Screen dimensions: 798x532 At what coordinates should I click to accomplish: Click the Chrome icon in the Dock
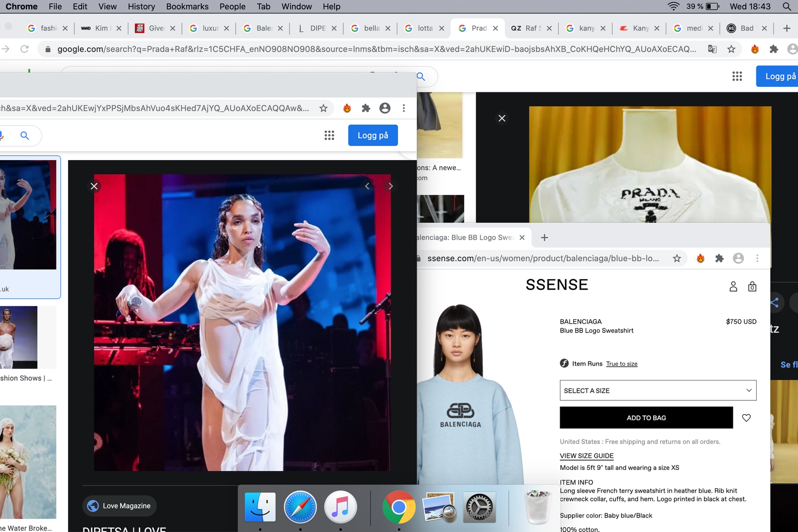tap(399, 507)
